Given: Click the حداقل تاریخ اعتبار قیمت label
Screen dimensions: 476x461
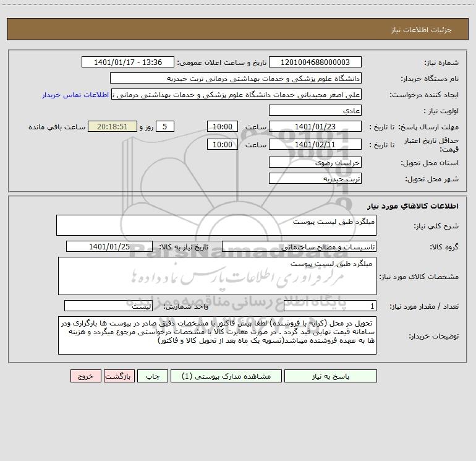Looking at the screenshot, I should coord(431,145).
